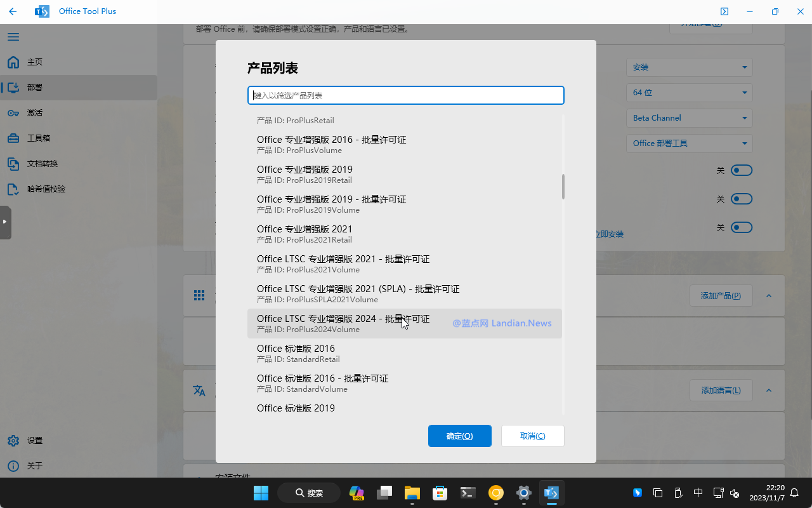The image size is (812, 508).
Task: Switch the first 关 toggle on
Action: click(741, 170)
